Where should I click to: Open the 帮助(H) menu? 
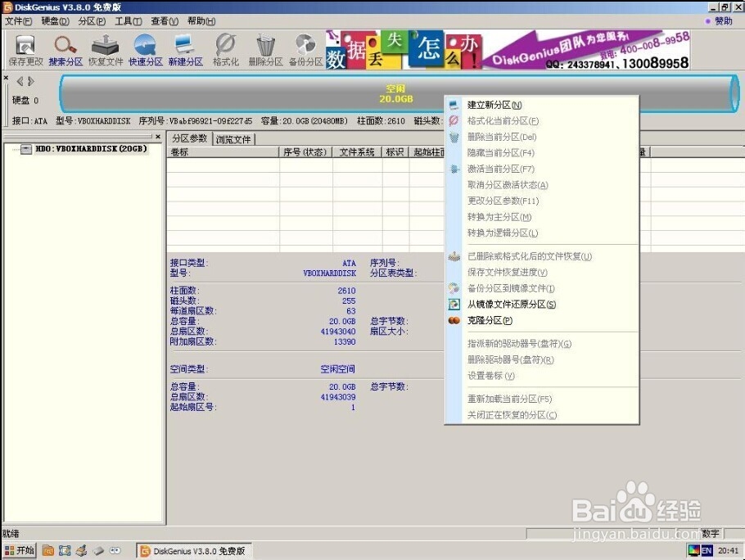coord(201,21)
